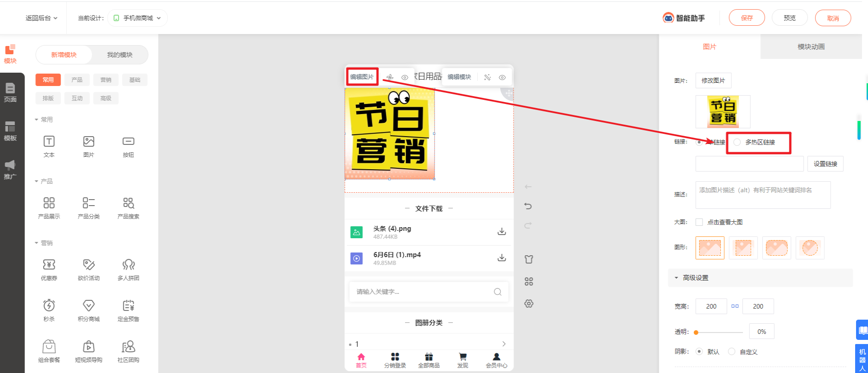The width and height of the screenshot is (868, 373).
Task: Open the 页面 sidebar panel
Action: 10,92
